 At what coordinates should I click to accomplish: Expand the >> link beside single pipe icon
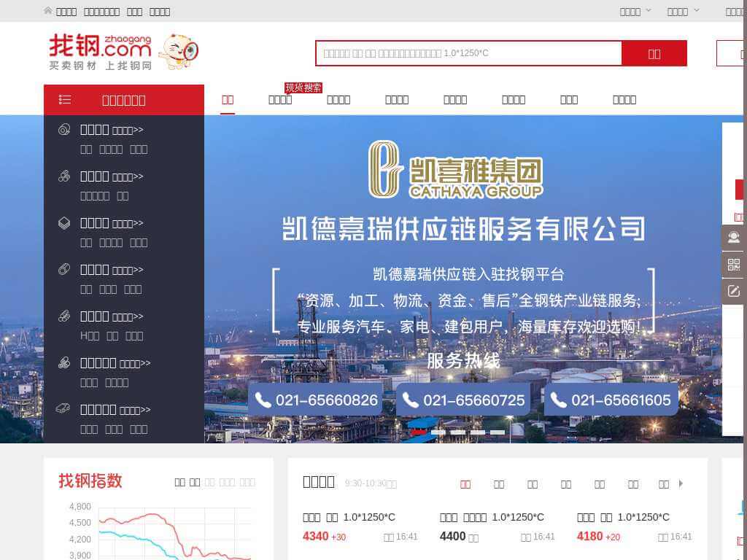[x=127, y=270]
